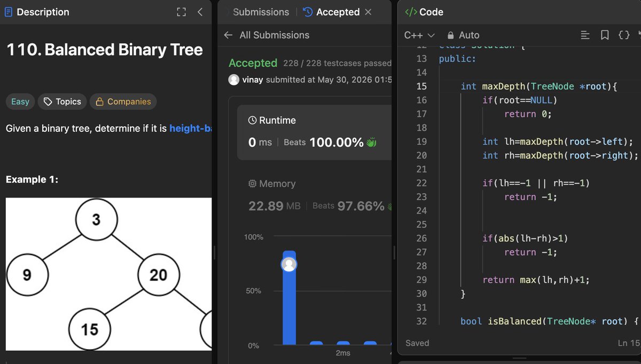Click the chip icon beside Memory
The width and height of the screenshot is (641, 364).
[x=253, y=184]
